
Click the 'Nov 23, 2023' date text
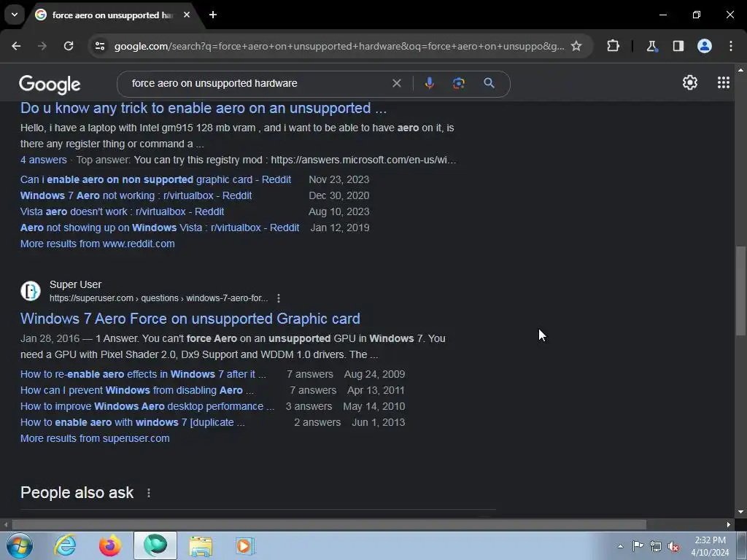[x=338, y=179]
